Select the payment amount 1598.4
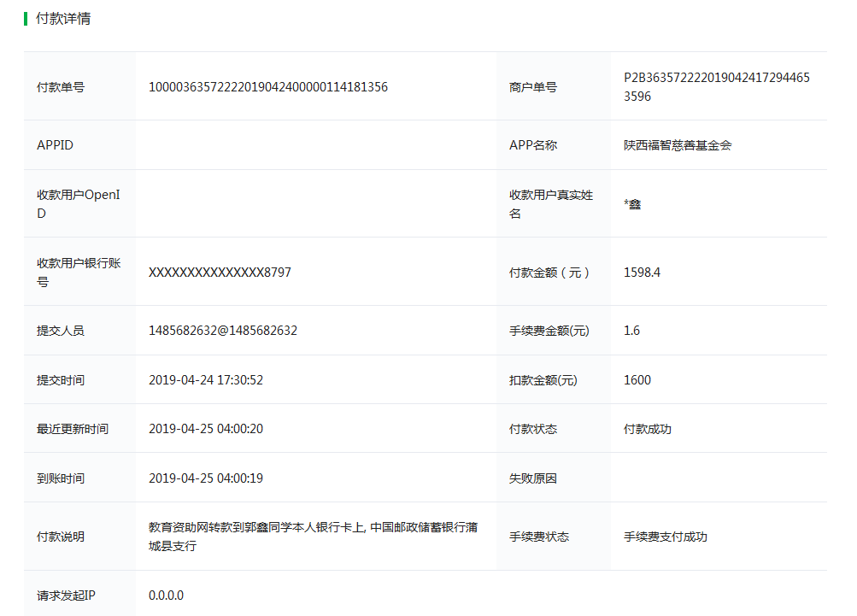This screenshot has height=616, width=857. click(643, 273)
